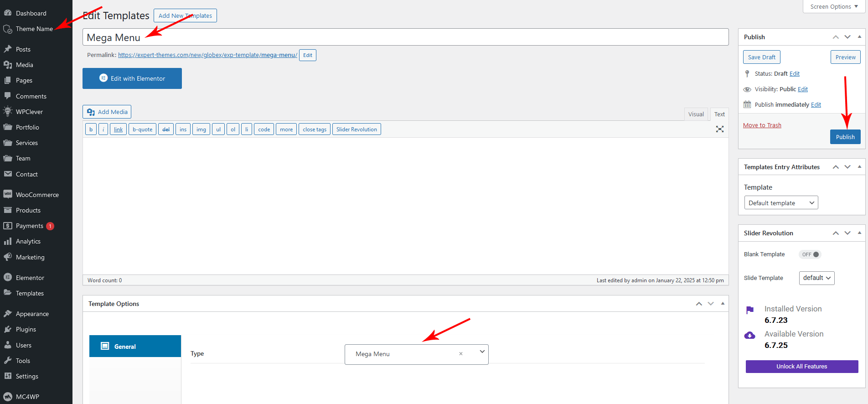Switch to the Visual editor tab
This screenshot has width=868, height=404.
[696, 114]
